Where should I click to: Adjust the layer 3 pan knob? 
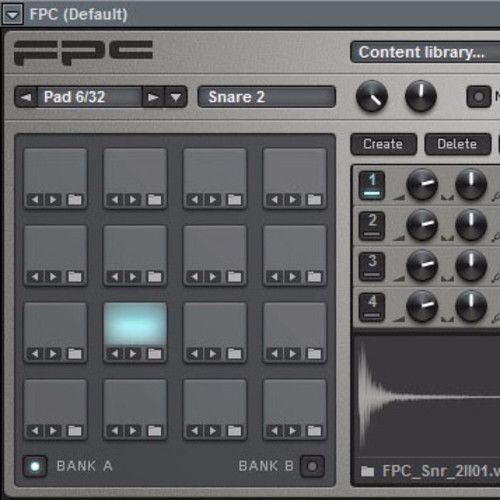coord(471,266)
